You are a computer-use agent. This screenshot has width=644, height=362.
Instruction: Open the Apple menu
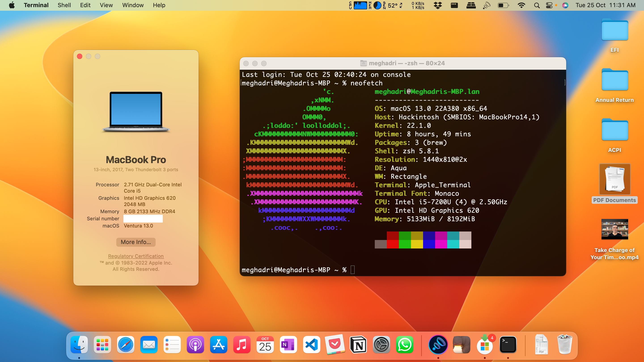pyautogui.click(x=11, y=5)
